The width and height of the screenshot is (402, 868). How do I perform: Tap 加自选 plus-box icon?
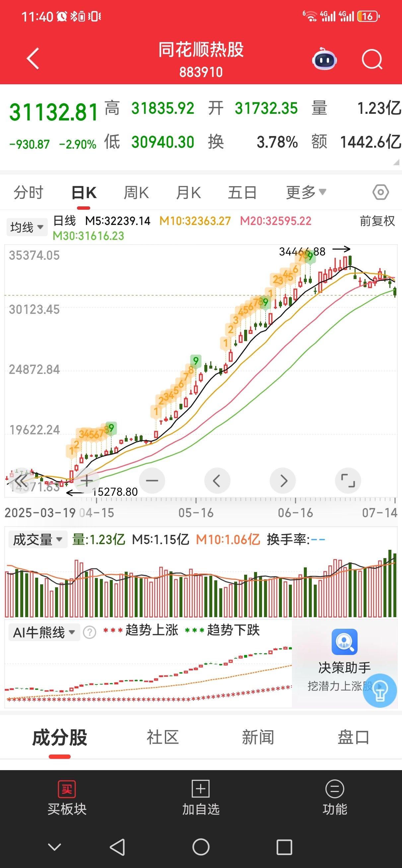click(201, 789)
